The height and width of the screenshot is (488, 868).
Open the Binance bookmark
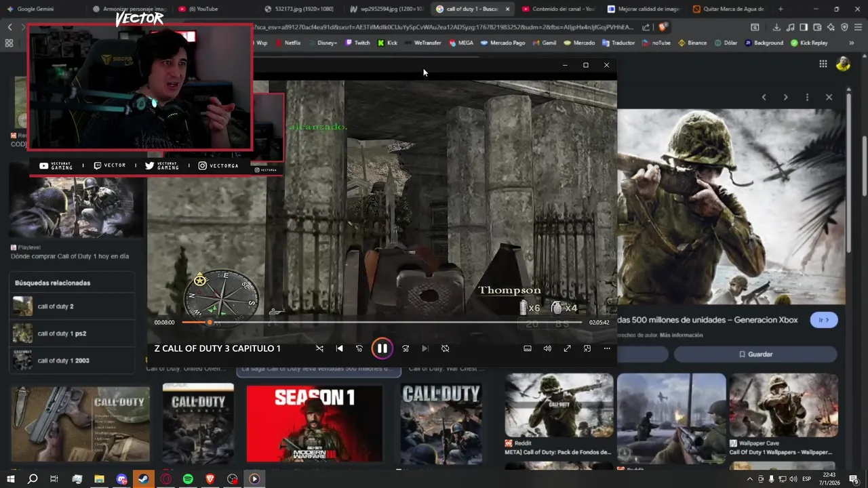click(692, 43)
